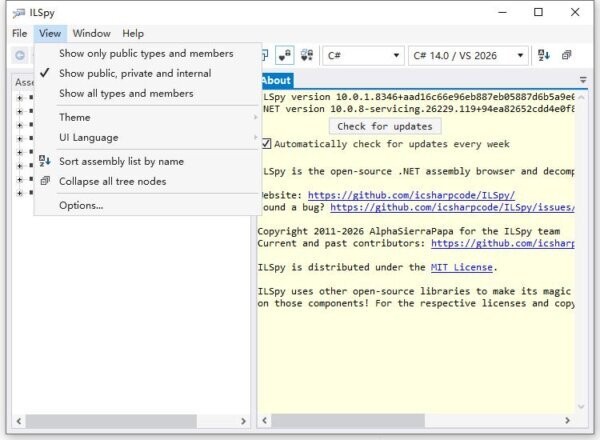Expand the topmost assembly tree node

(20, 98)
